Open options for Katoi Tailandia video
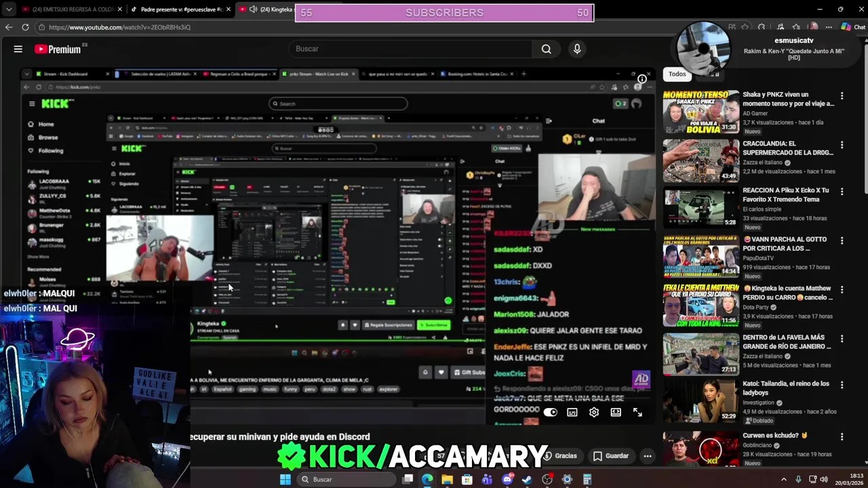Viewport: 868px width, 488px height. [x=842, y=384]
